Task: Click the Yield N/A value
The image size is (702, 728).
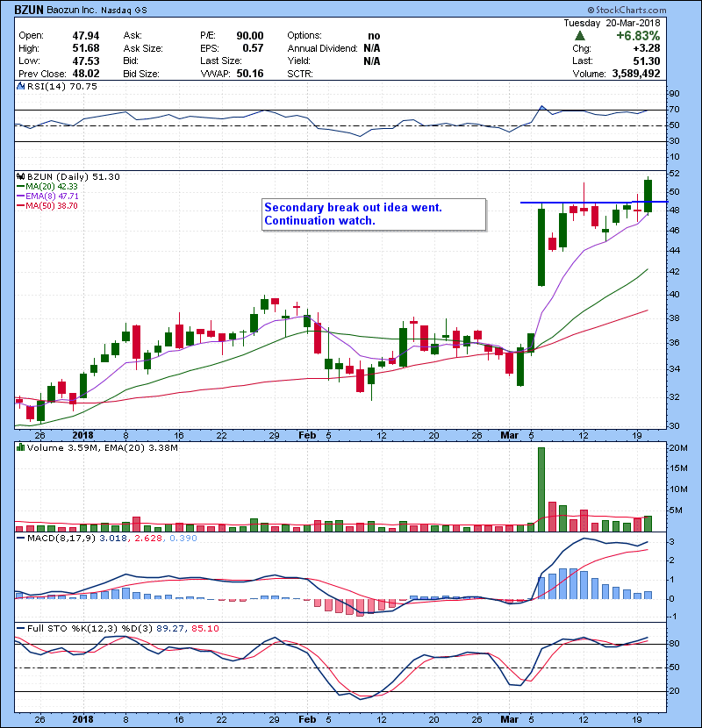Action: click(x=372, y=61)
